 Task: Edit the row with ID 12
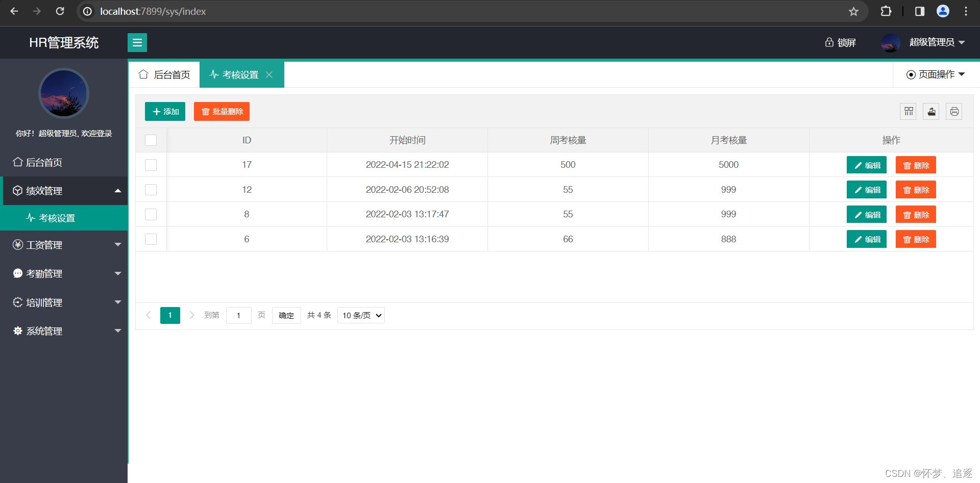[867, 190]
